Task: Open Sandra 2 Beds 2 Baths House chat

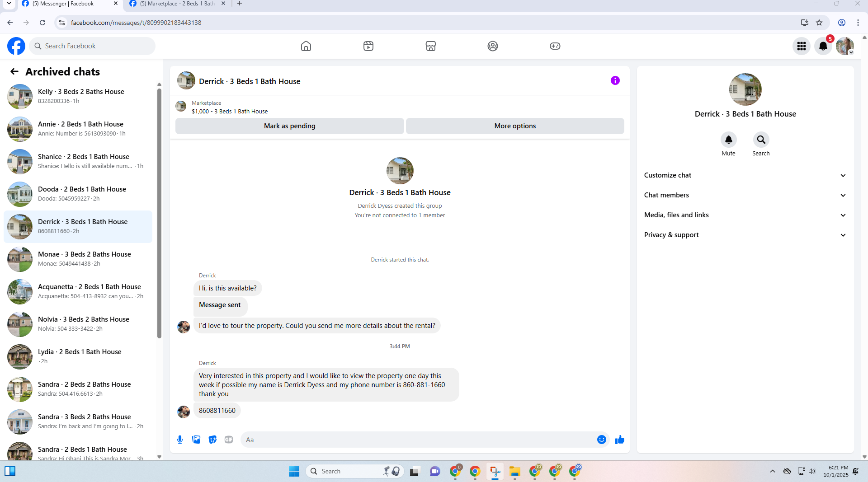Action: (78, 389)
